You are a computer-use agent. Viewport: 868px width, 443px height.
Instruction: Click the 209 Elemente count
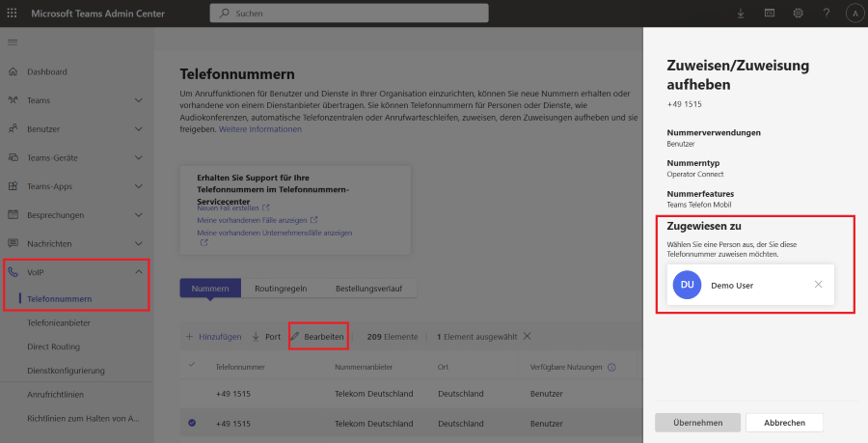(392, 337)
